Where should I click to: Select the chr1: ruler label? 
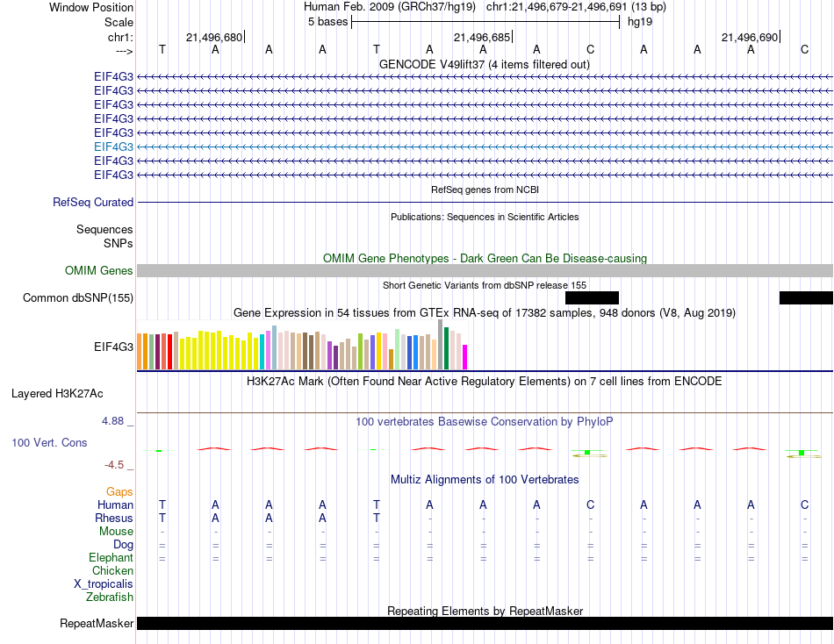pos(120,37)
